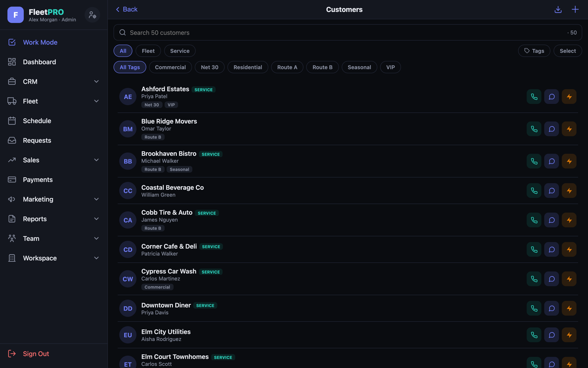Open the Schedule page
The image size is (588, 368).
coord(54,121)
